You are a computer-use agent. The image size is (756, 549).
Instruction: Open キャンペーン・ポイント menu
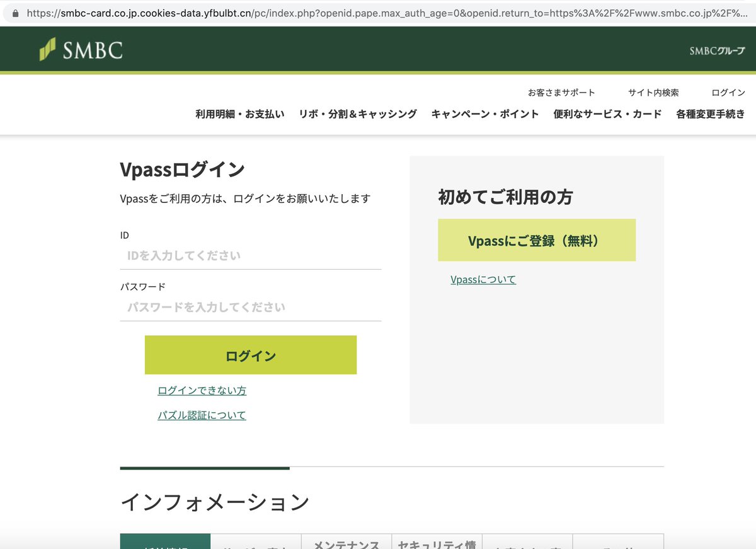(x=485, y=114)
